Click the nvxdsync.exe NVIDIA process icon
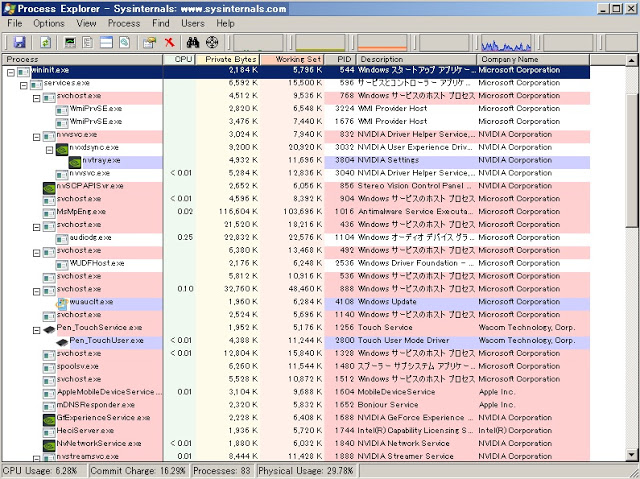Viewport: 640px width, 479px height. pyautogui.click(x=62, y=149)
